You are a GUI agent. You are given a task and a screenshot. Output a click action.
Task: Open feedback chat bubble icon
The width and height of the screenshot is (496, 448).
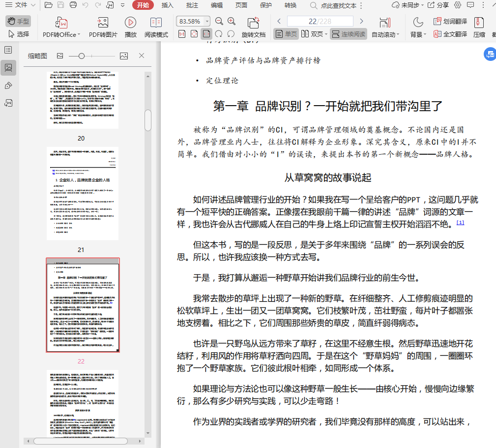[471, 5]
